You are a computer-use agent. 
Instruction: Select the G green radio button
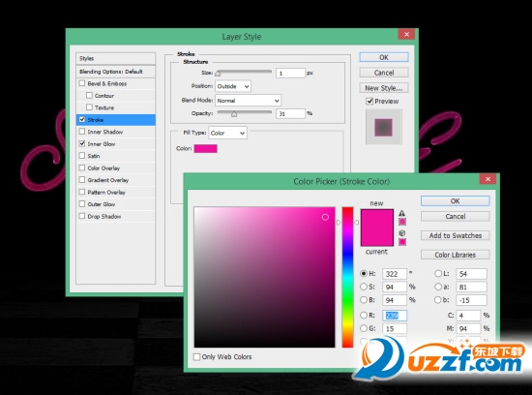click(x=364, y=328)
